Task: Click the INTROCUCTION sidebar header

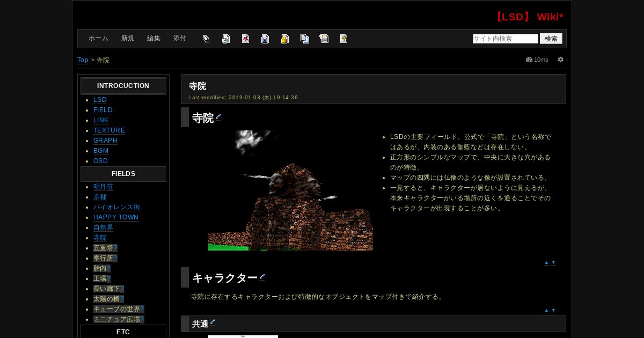Action: point(123,86)
